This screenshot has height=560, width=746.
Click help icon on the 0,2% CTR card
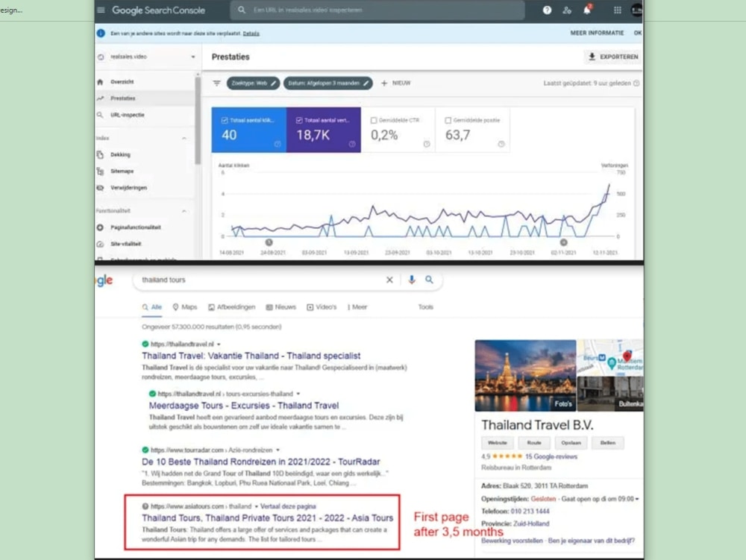[x=427, y=144]
